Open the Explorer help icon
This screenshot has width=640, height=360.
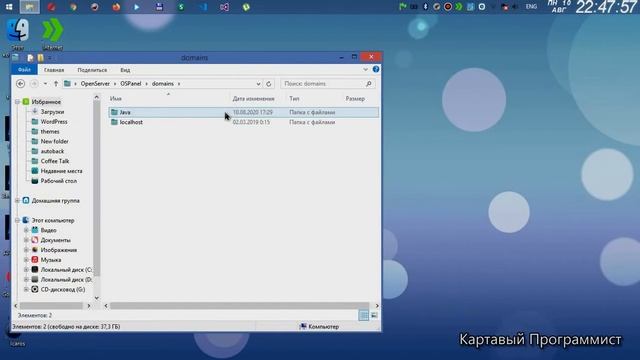(x=376, y=69)
